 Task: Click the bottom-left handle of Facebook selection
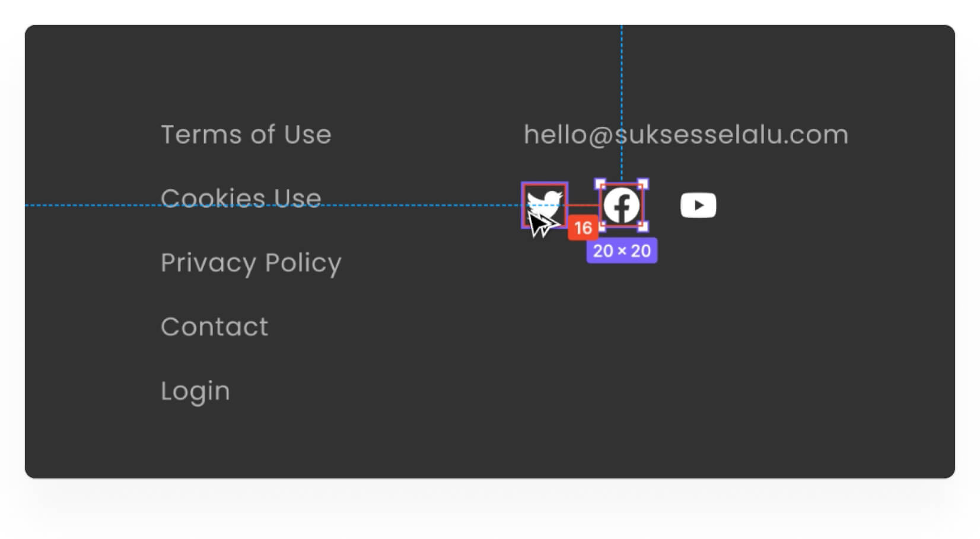[600, 226]
